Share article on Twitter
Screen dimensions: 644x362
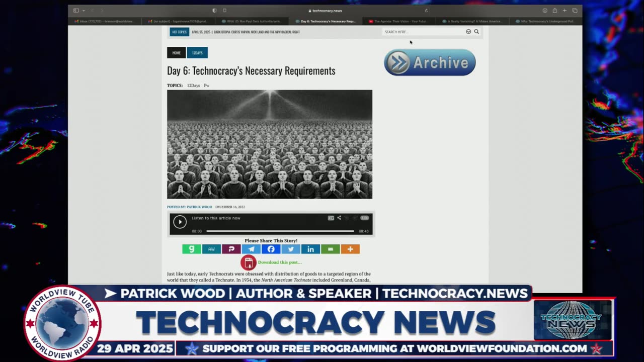pyautogui.click(x=291, y=249)
